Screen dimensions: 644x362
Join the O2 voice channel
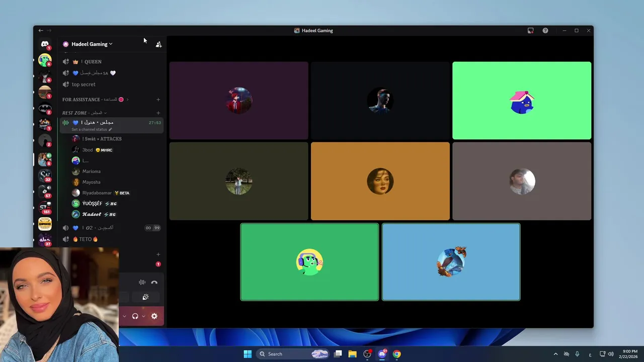pos(111,228)
